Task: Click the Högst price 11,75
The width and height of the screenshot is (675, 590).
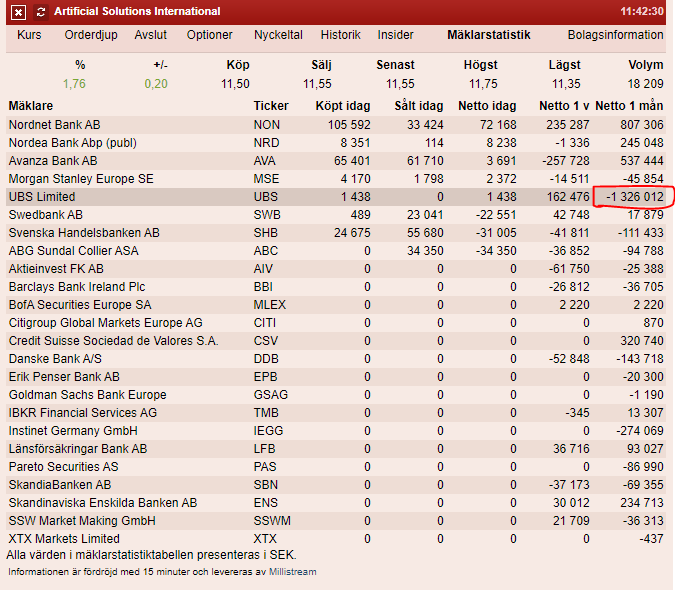Action: pyautogui.click(x=483, y=84)
